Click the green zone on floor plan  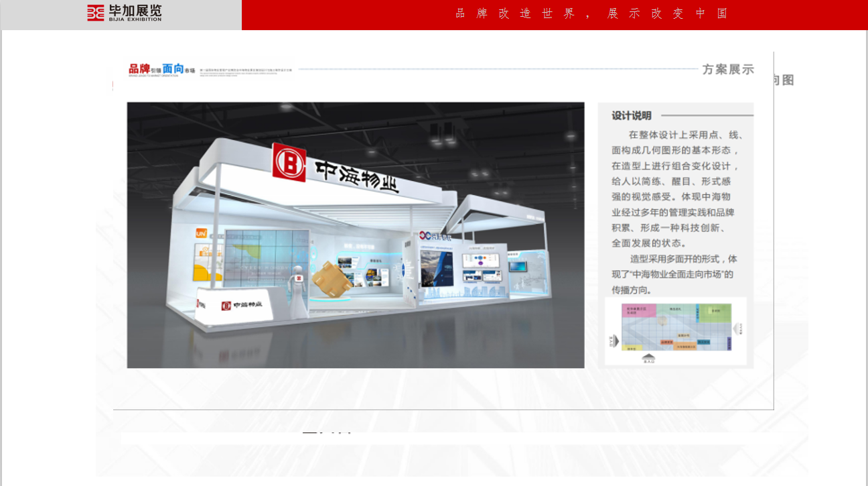(714, 312)
